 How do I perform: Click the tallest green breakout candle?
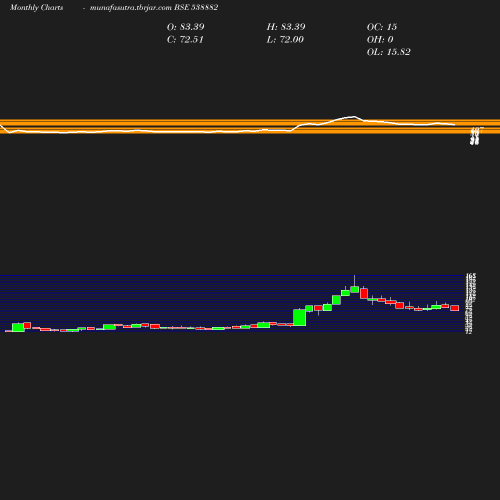tap(300, 317)
